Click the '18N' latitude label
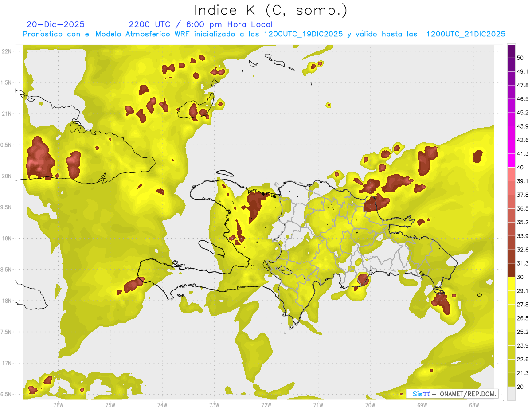 point(8,301)
